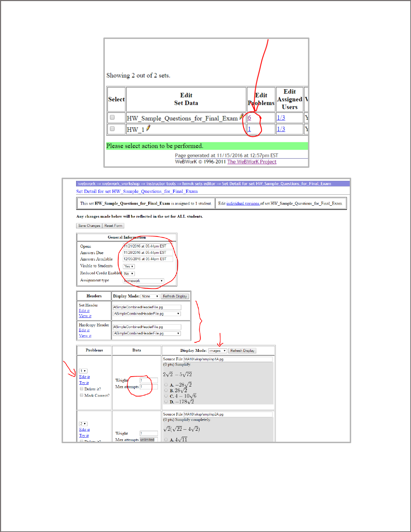Screen dimensions: 411x532
Task: Select answer C. 4 − 10√6 radio button
Action: [166, 396]
